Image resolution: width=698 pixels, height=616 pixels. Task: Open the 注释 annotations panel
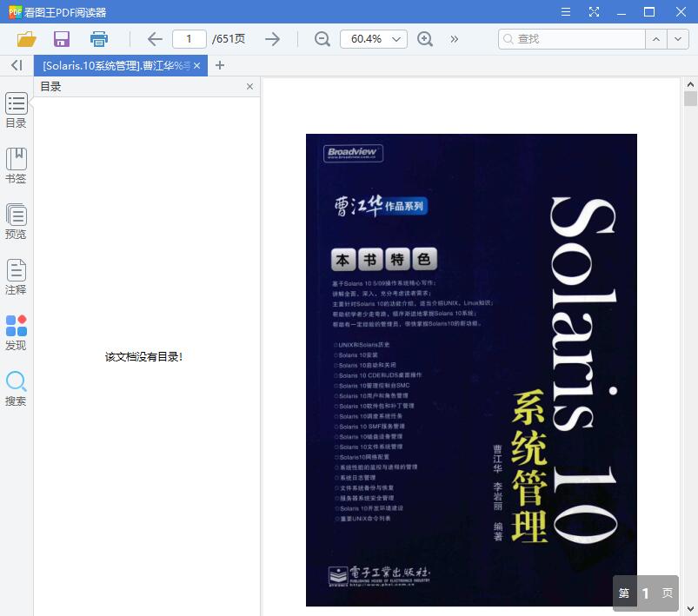pyautogui.click(x=16, y=277)
